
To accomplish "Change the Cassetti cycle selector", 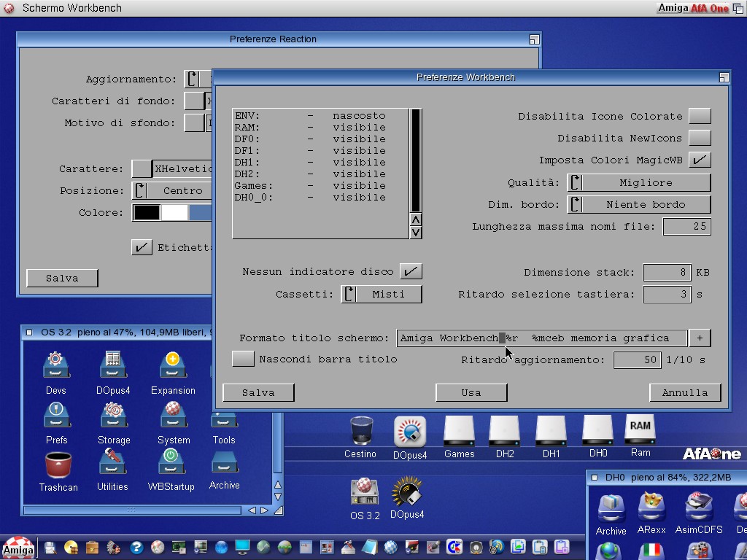I will [x=382, y=294].
